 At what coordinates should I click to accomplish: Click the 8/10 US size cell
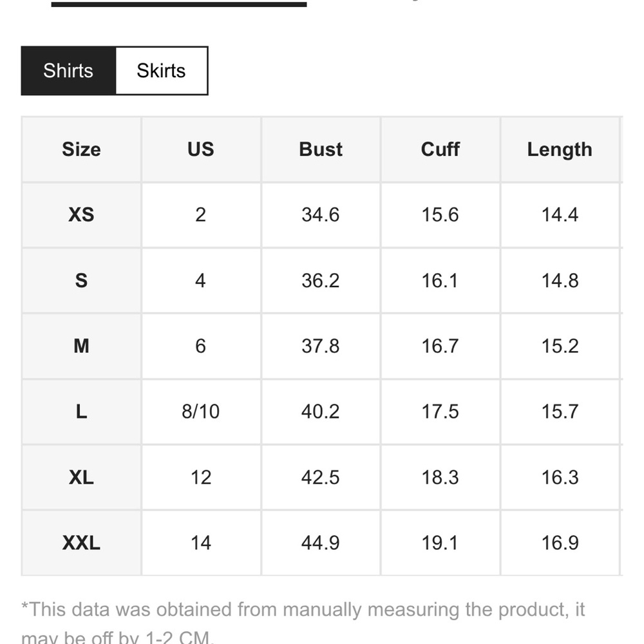coord(200,412)
